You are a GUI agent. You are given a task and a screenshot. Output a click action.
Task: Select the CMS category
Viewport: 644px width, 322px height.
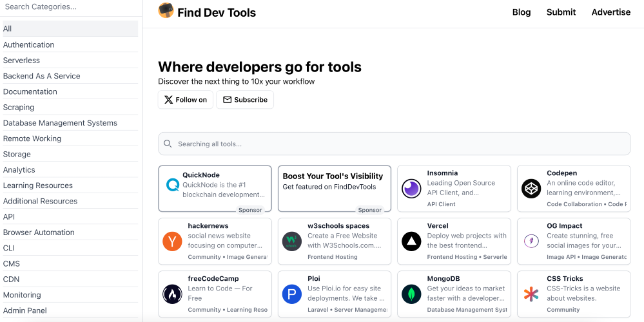click(x=70, y=263)
